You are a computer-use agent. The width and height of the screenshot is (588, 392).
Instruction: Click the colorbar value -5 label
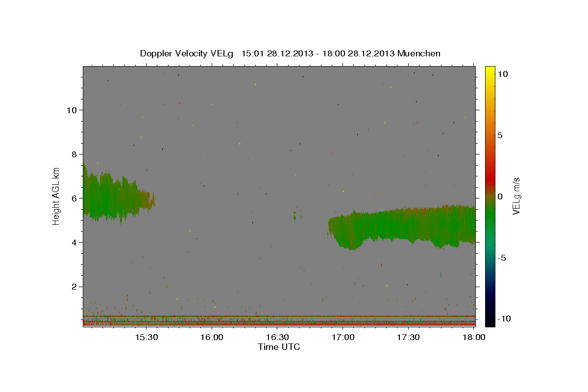502,258
